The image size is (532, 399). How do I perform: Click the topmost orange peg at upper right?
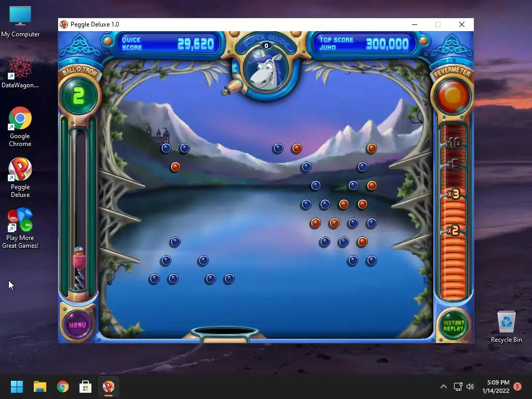pyautogui.click(x=371, y=148)
